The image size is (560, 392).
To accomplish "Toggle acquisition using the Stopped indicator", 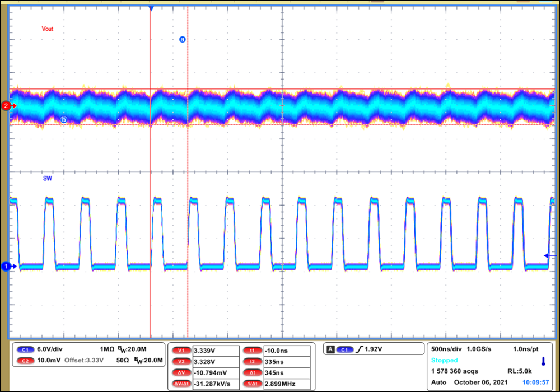I will click(444, 361).
